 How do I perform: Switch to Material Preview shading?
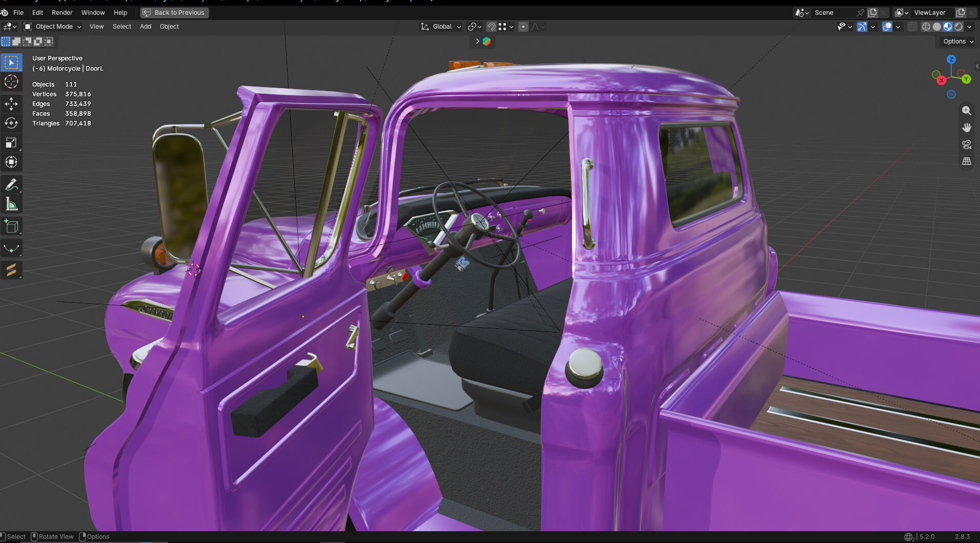948,27
